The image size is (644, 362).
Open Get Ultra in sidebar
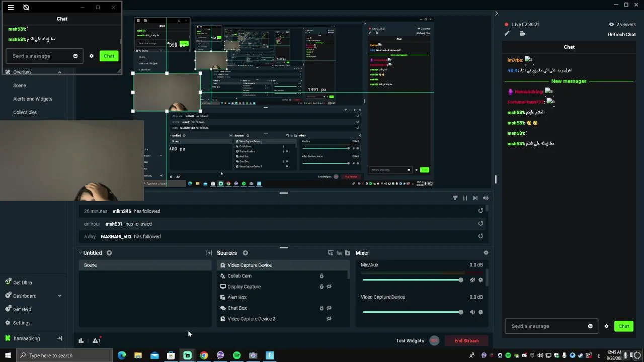(19, 283)
